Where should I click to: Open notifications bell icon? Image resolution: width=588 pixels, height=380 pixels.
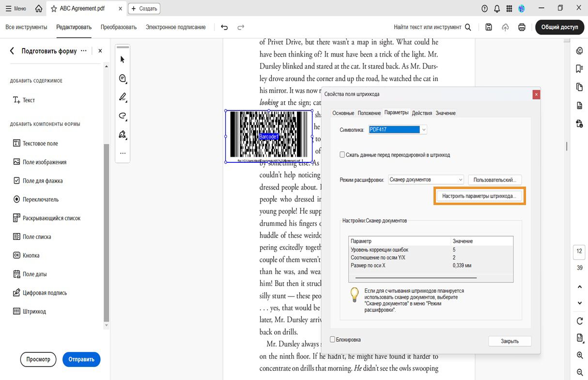click(x=497, y=8)
